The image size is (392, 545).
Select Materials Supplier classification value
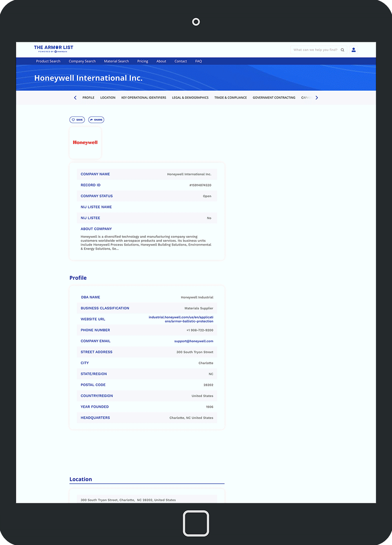[199, 308]
